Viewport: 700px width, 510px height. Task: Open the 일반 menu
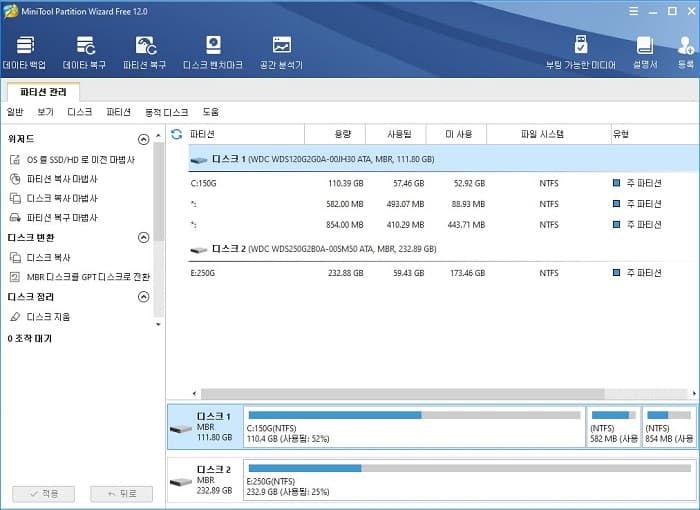tap(15, 112)
